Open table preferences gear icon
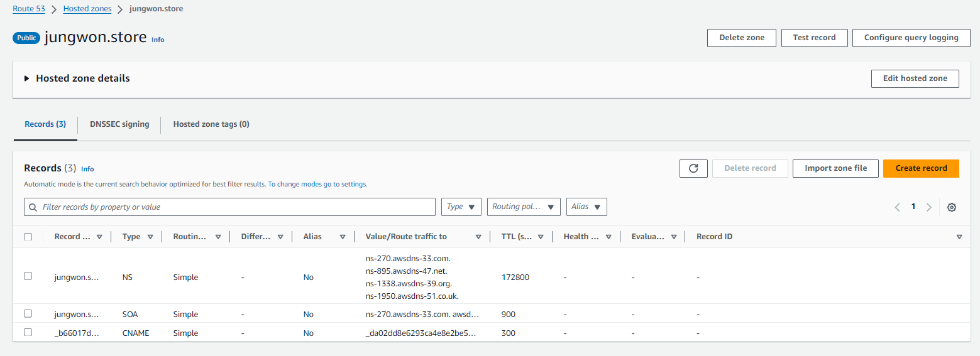The height and width of the screenshot is (356, 980). click(952, 207)
